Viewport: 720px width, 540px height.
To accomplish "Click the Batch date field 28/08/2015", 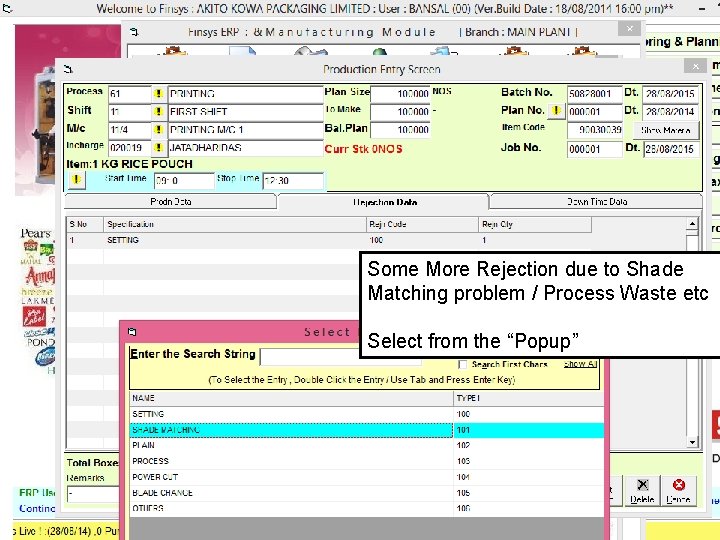I will 670,94.
